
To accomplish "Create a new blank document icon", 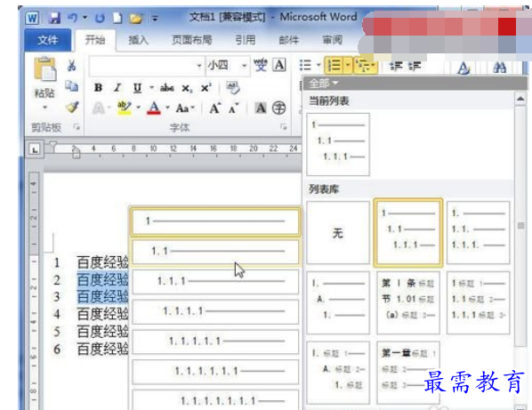I will point(117,18).
